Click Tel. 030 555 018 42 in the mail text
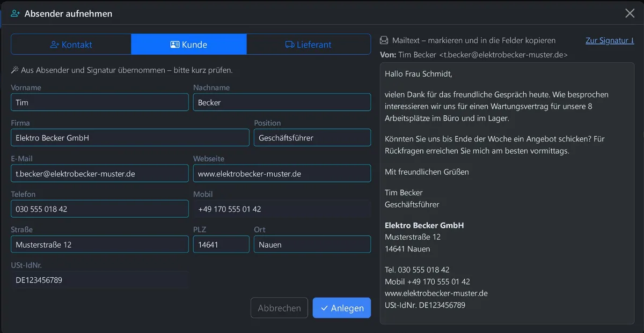The height and width of the screenshot is (333, 644). [x=417, y=270]
